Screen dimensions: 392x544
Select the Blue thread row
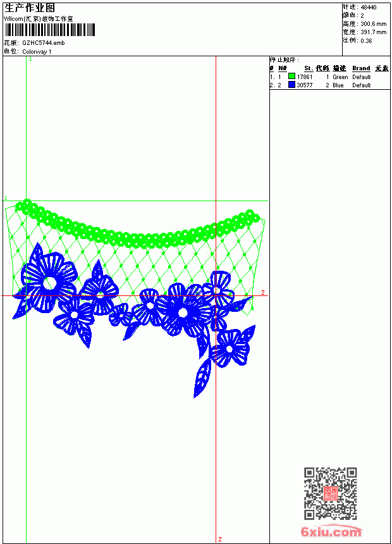coord(329,85)
